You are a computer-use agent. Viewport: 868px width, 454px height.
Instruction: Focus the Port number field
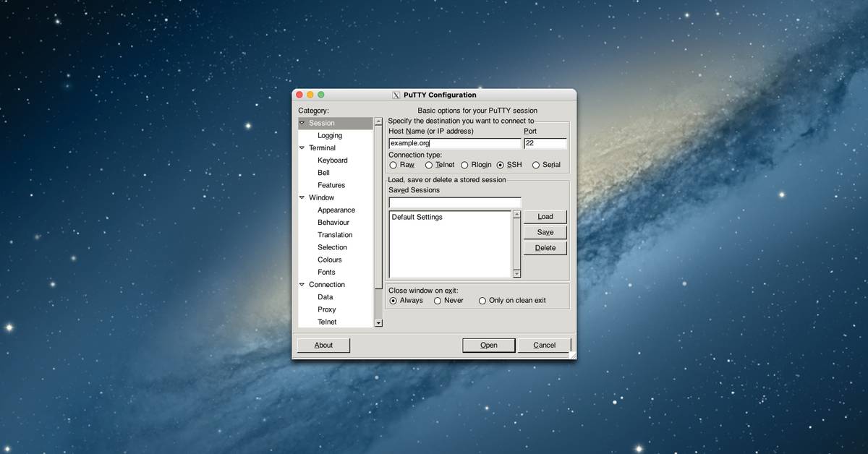[545, 143]
